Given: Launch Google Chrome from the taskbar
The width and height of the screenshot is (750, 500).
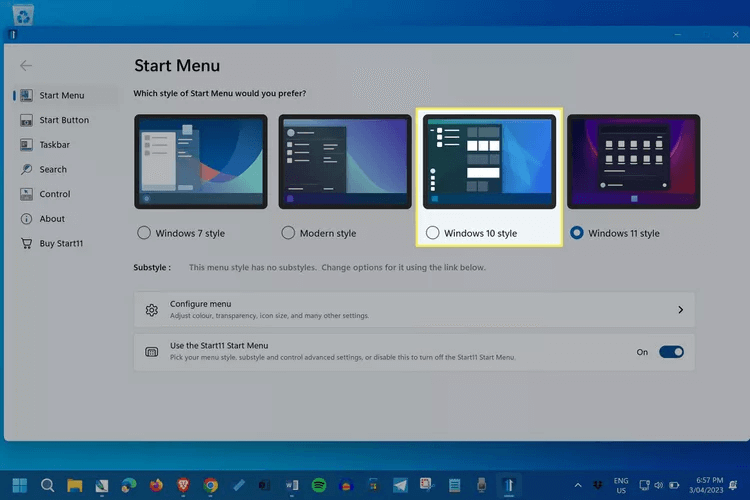Looking at the screenshot, I should [x=210, y=486].
